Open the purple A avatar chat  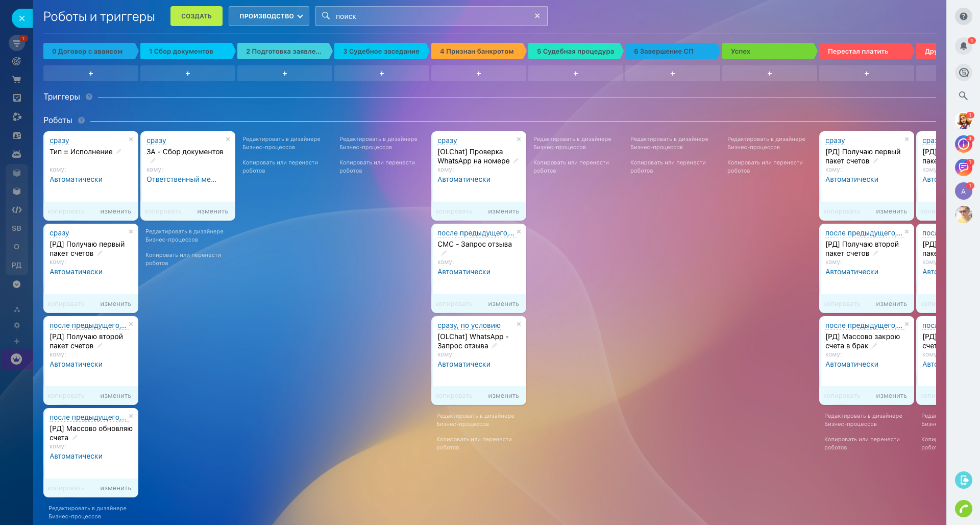964,192
